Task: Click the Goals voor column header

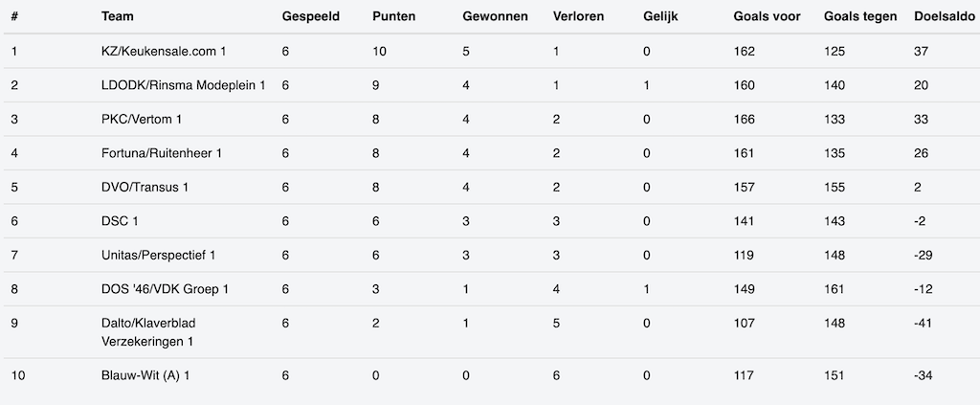Action: [x=766, y=16]
